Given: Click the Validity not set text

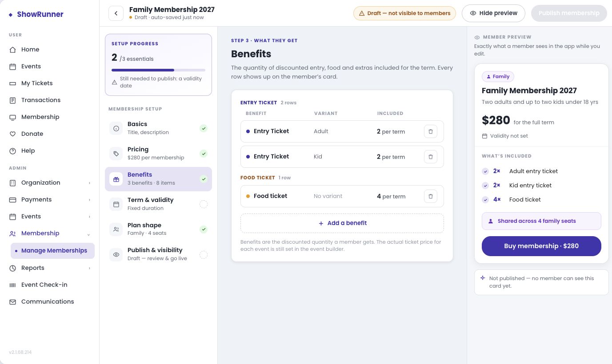Looking at the screenshot, I should click(x=509, y=136).
